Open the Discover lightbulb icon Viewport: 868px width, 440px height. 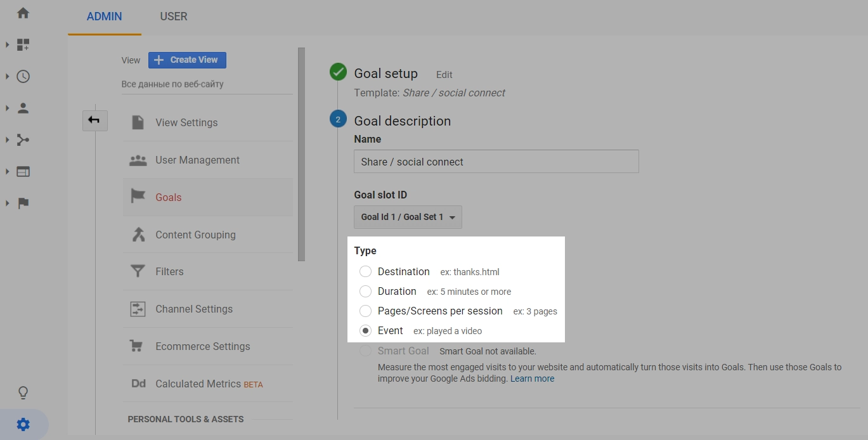point(23,392)
